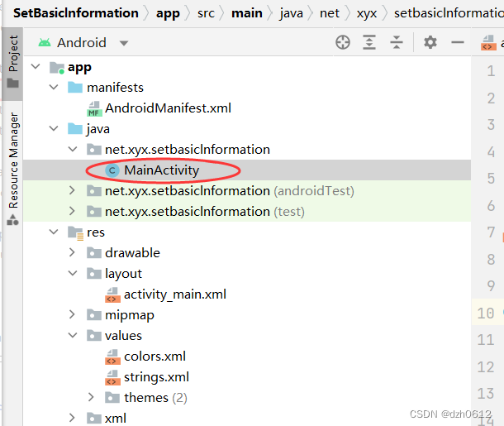Click the main breadcrumb
The height and width of the screenshot is (426, 504).
[247, 13]
